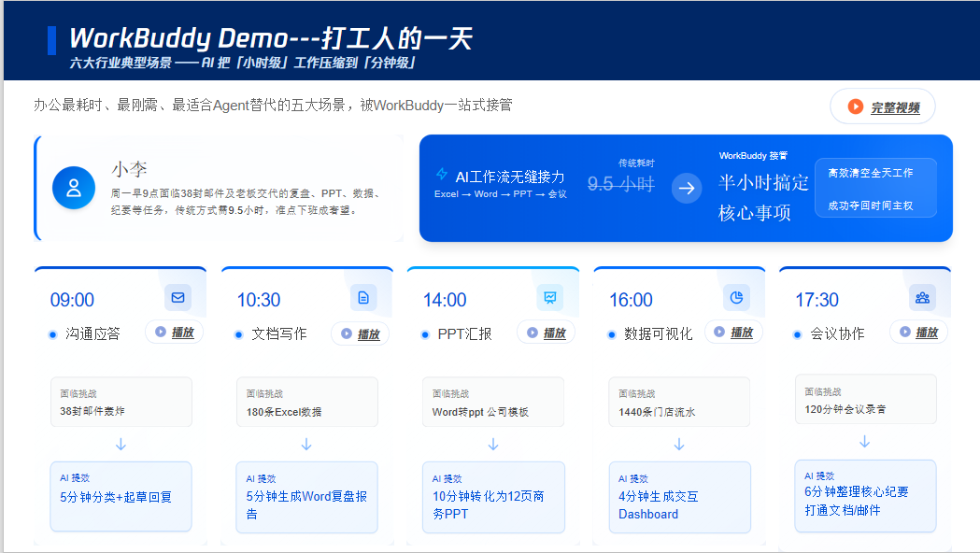
Task: Click the 数据可视化 label
Action: tap(658, 333)
